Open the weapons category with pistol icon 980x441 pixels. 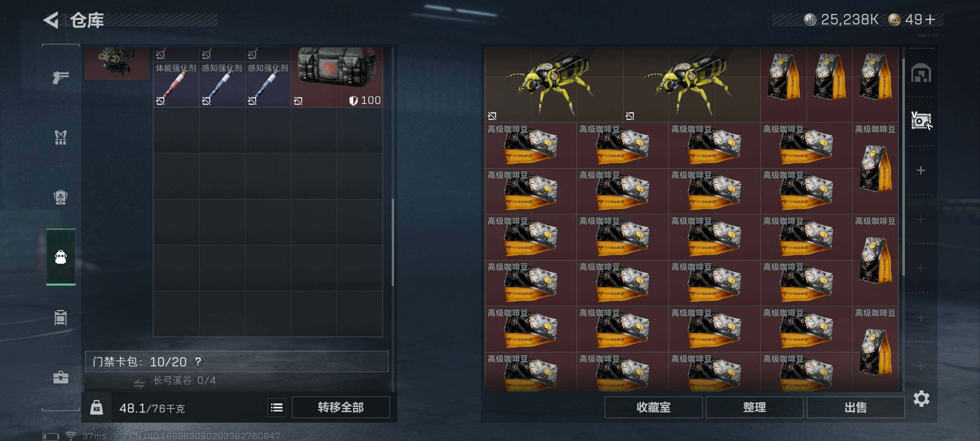pos(60,76)
